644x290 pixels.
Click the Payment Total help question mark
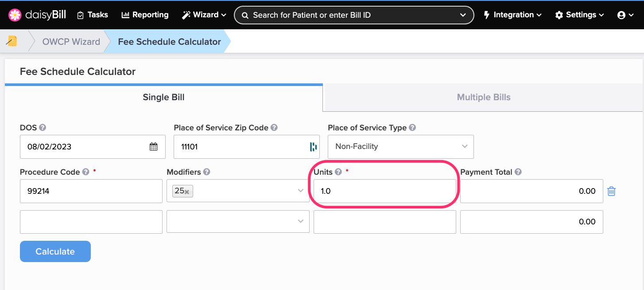(518, 172)
